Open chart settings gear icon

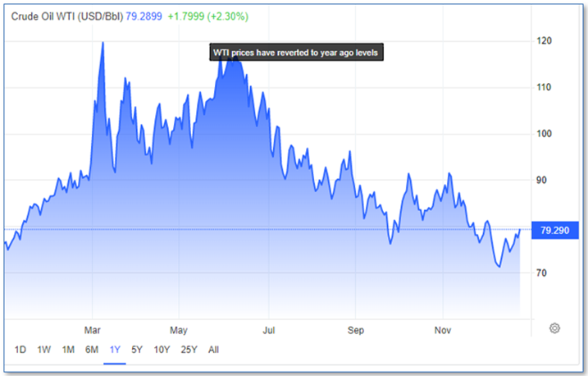pyautogui.click(x=554, y=328)
